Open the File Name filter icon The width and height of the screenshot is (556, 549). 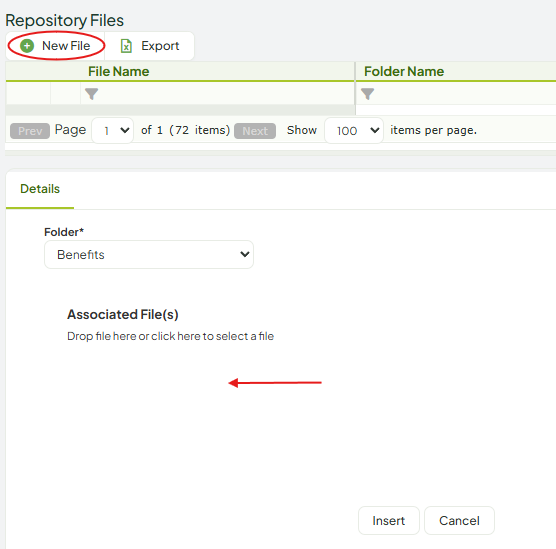pyautogui.click(x=91, y=94)
